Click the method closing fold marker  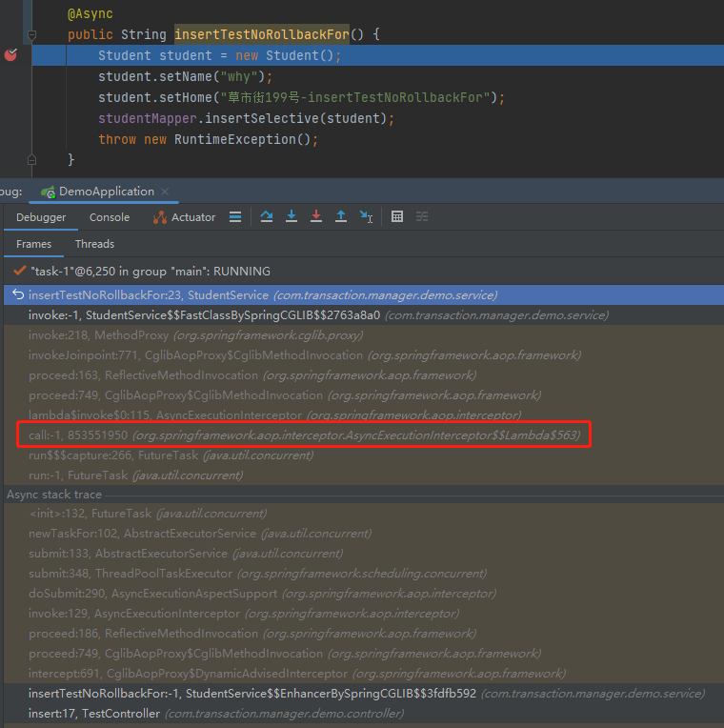click(x=31, y=160)
